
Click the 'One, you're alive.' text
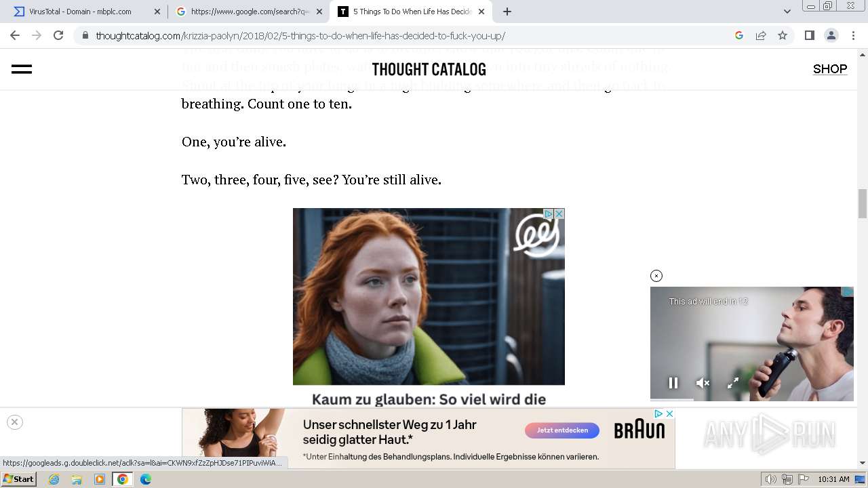(x=234, y=142)
